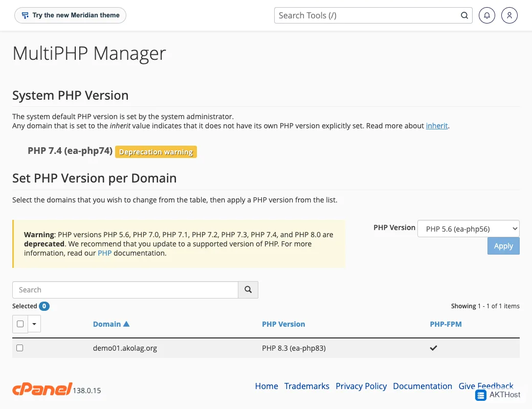Screen dimensions: 532x409
Task: Click the Showing 1 - 1 of 1 items text
Action: [485, 306]
